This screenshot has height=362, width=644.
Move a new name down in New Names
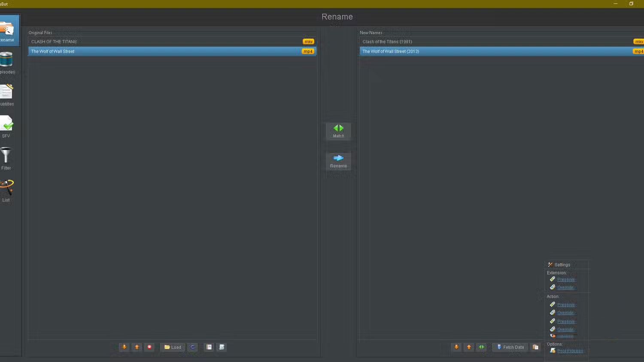click(x=456, y=347)
